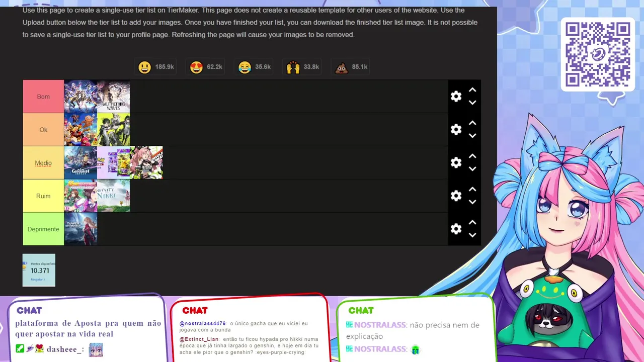Select Pokemon card pack image in Medio tier
Screen dimensions: 644x362
pyautogui.click(x=113, y=163)
